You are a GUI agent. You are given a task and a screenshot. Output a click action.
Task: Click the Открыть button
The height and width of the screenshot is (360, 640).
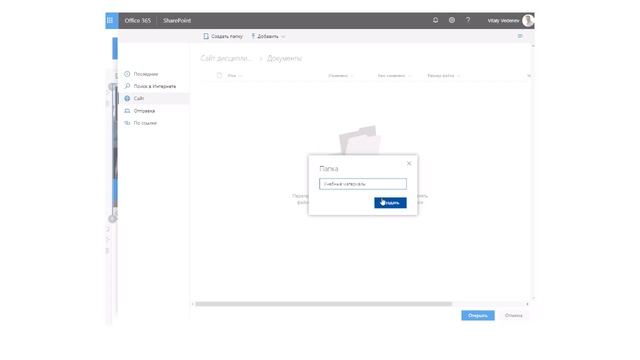478,316
